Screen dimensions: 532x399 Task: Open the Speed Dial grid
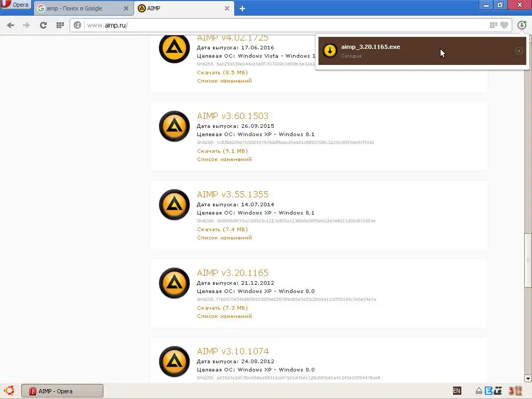tap(60, 25)
